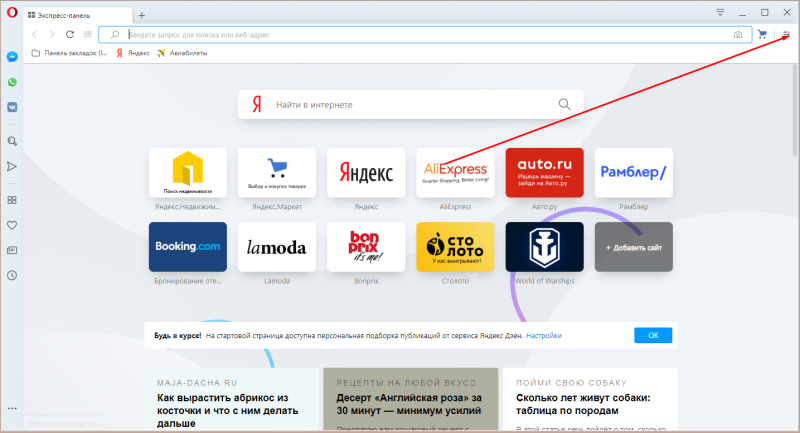
Task: Click the shopping cart toolbar icon
Action: pyautogui.click(x=762, y=34)
